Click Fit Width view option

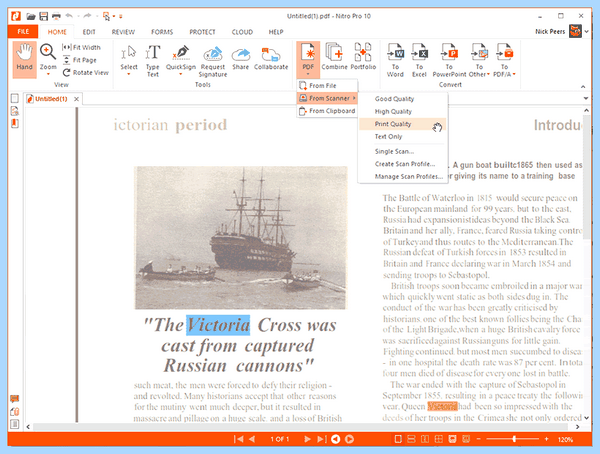pos(81,47)
